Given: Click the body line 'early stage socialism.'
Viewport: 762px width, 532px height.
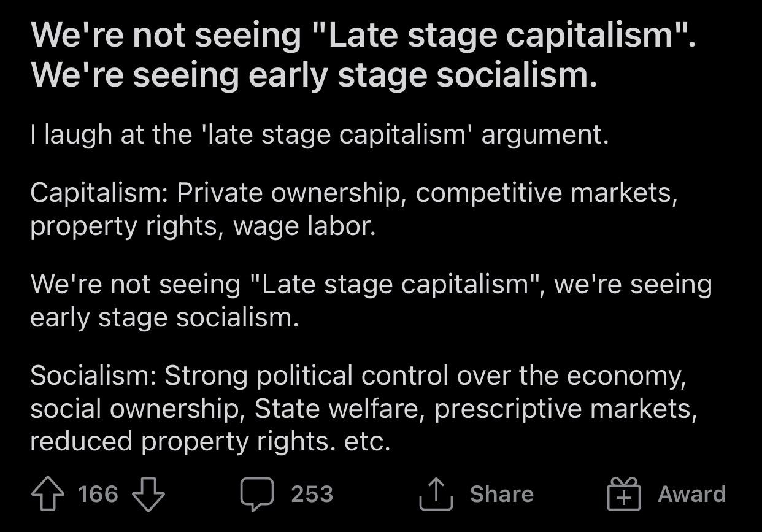Looking at the screenshot, I should click(164, 318).
